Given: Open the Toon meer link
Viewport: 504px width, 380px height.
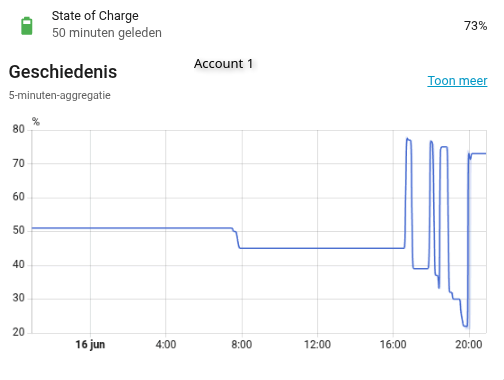Looking at the screenshot, I should coord(457,81).
